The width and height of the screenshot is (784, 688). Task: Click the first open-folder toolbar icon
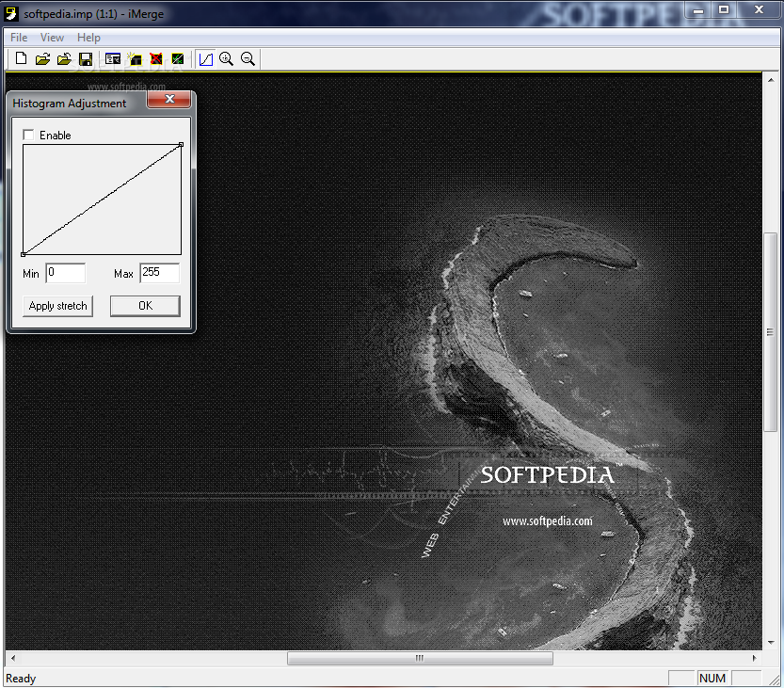tap(43, 59)
